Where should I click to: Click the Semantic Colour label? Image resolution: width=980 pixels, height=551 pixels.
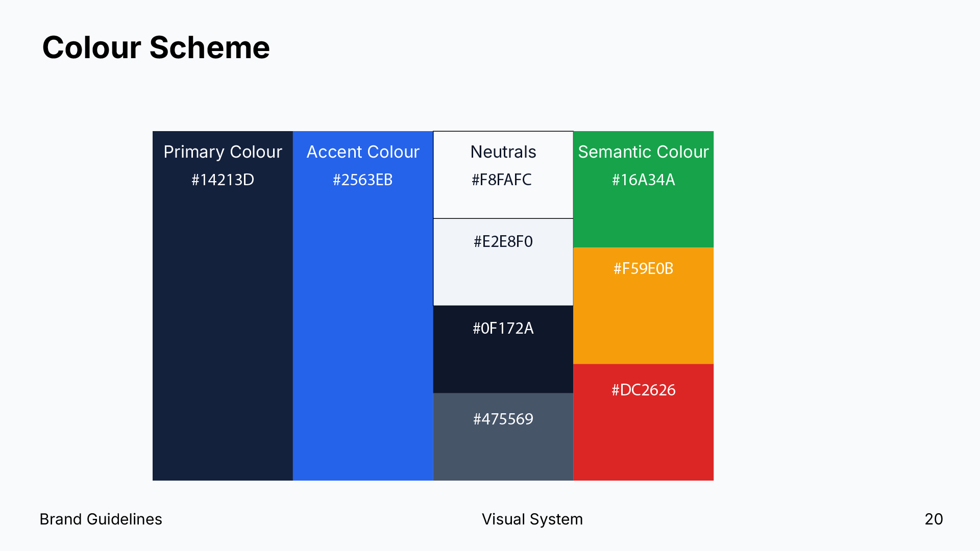pyautogui.click(x=644, y=152)
